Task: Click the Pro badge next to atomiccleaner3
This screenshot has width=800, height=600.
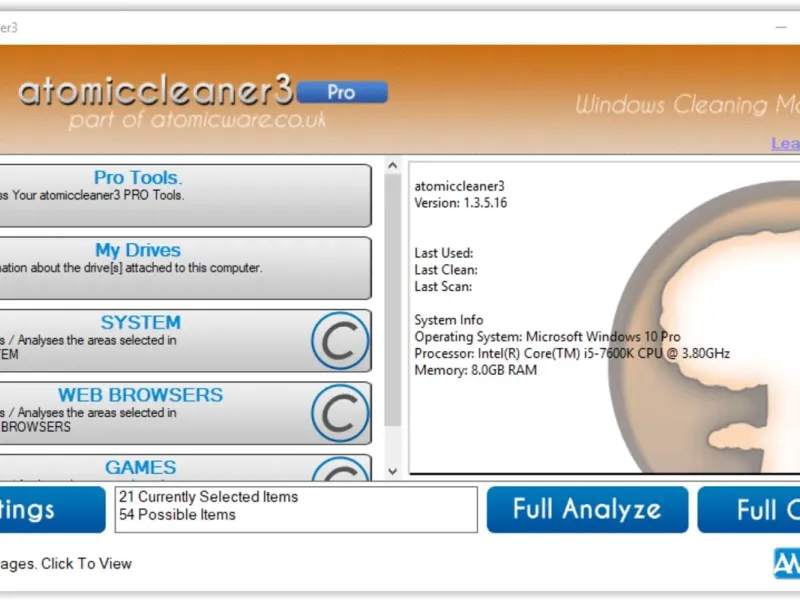Action: [342, 92]
